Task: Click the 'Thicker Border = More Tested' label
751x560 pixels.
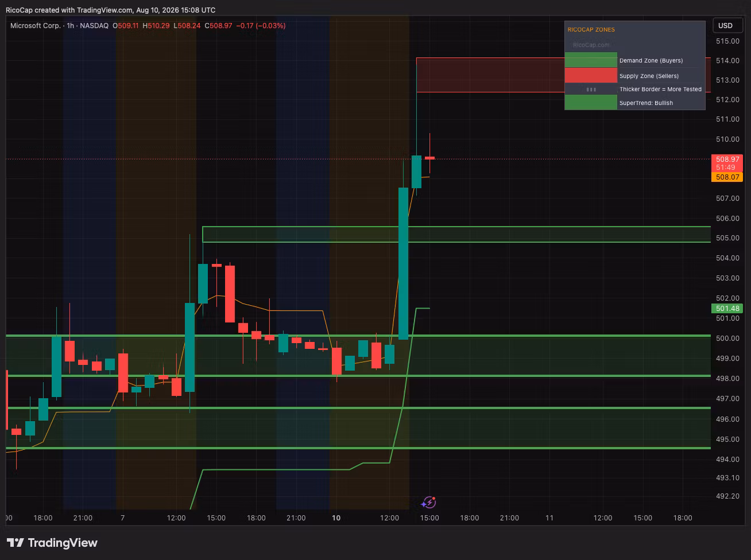Action: tap(660, 90)
